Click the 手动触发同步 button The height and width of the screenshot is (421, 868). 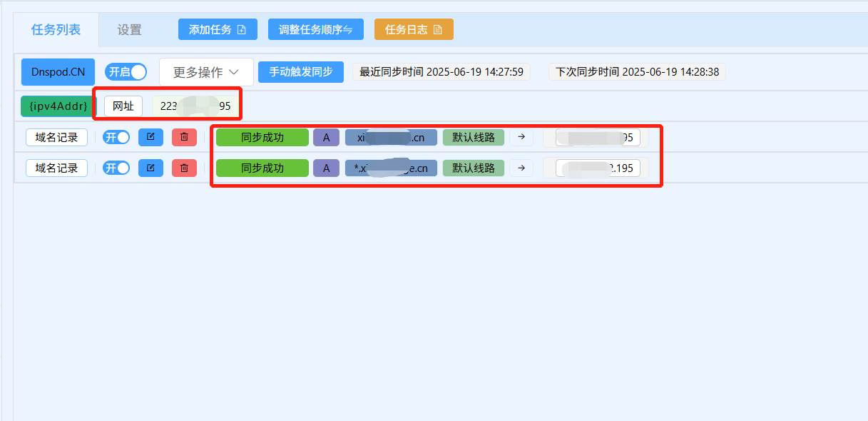click(300, 71)
